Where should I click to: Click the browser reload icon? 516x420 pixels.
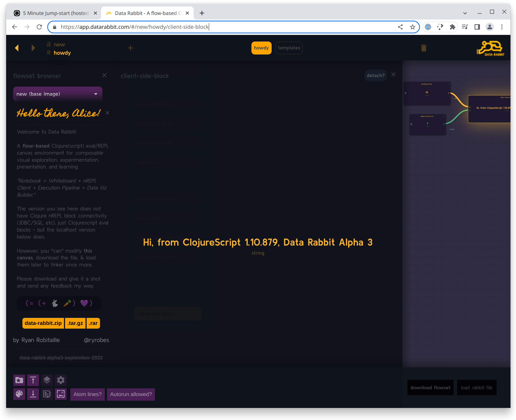click(39, 27)
